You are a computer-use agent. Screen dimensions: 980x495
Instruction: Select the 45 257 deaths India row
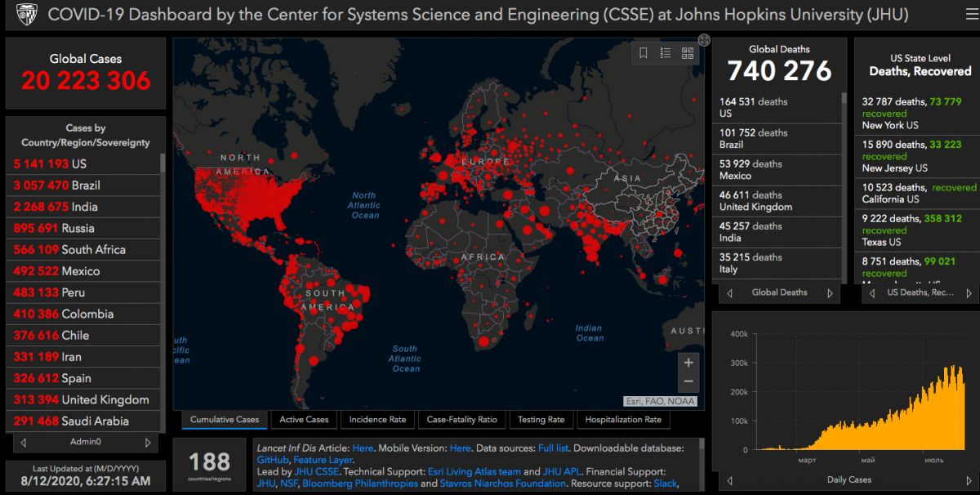777,232
